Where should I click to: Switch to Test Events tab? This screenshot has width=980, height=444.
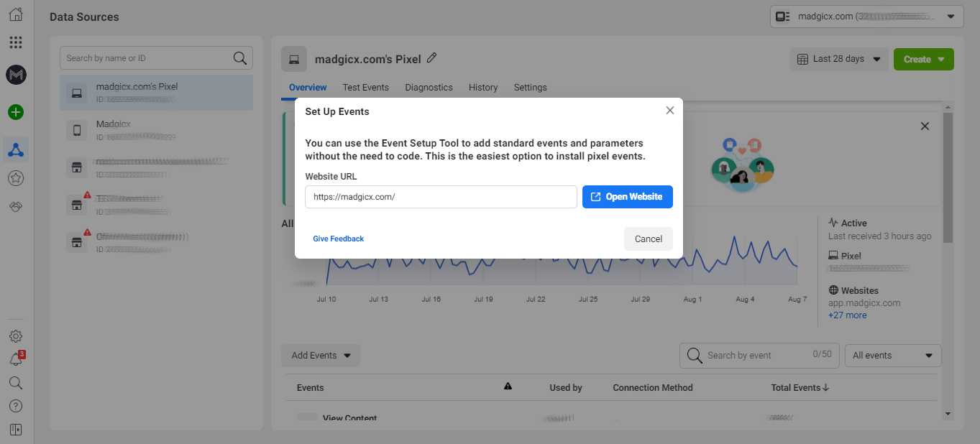(x=366, y=88)
